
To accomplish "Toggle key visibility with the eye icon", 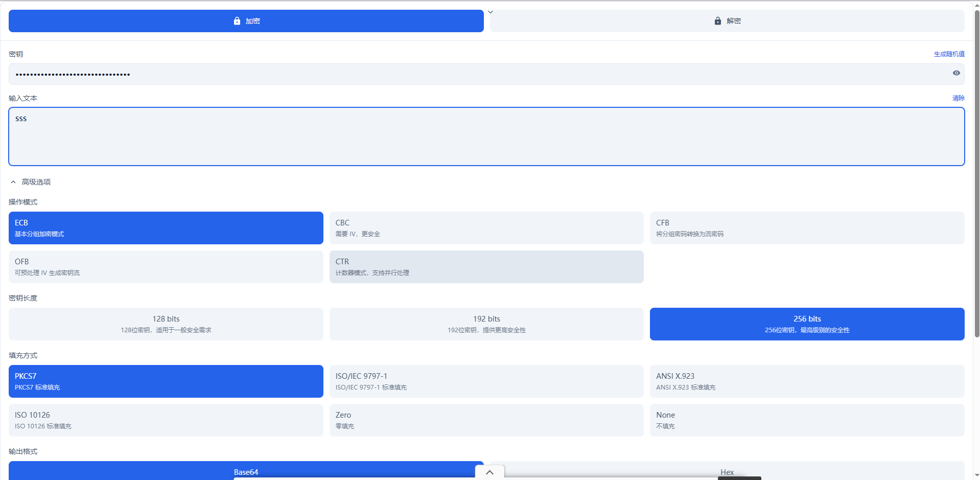I will (x=956, y=73).
